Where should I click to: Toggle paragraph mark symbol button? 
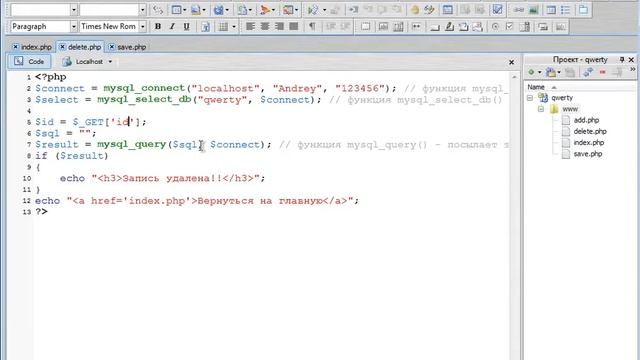pyautogui.click(x=312, y=27)
